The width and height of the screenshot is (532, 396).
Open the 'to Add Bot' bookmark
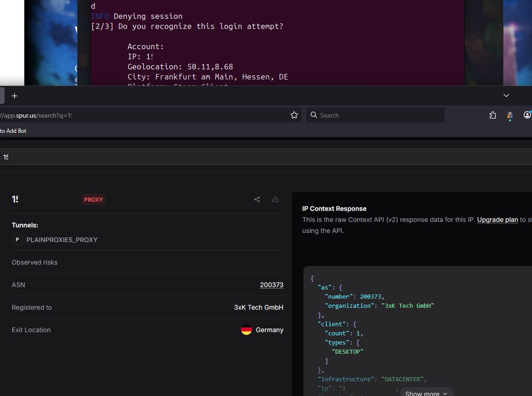point(13,131)
